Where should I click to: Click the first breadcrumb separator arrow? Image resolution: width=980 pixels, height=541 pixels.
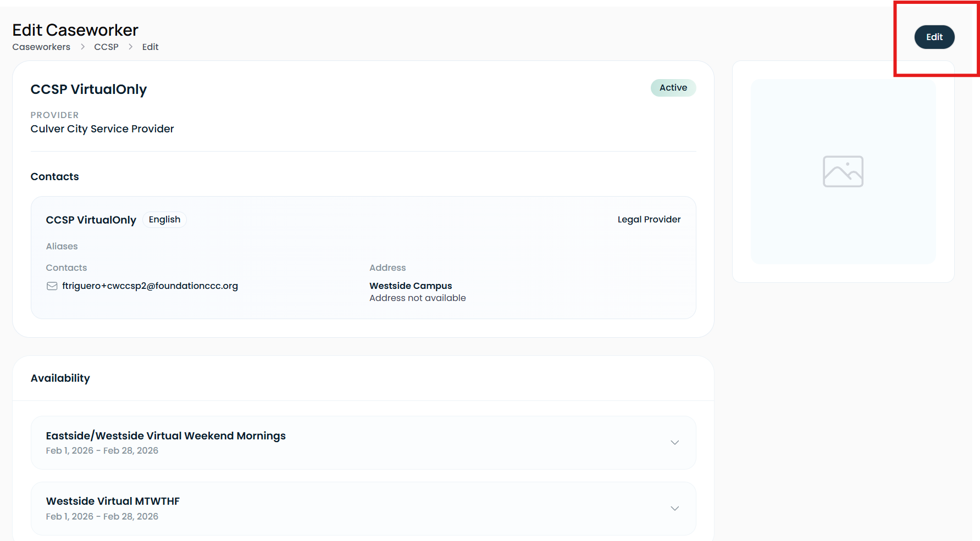click(82, 47)
